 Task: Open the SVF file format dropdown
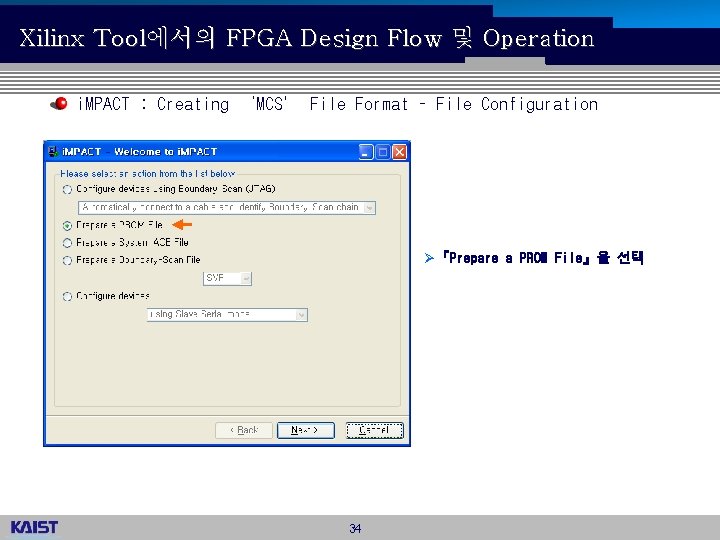pos(227,278)
